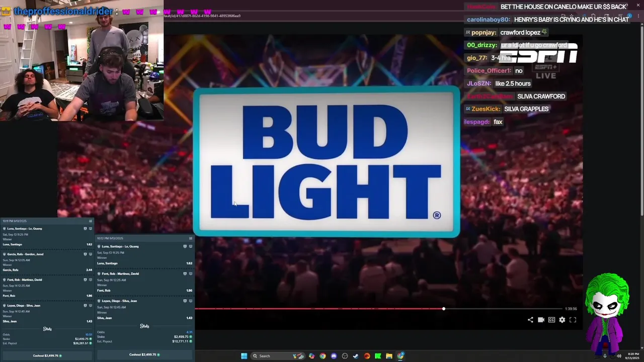Click username JLoSZN in chat
This screenshot has width=644, height=362.
[479, 83]
